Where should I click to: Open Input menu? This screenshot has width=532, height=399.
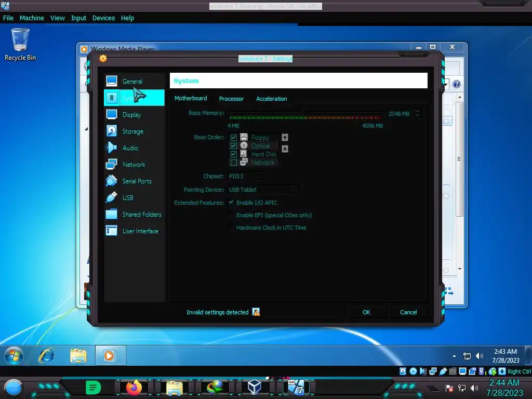tap(78, 18)
